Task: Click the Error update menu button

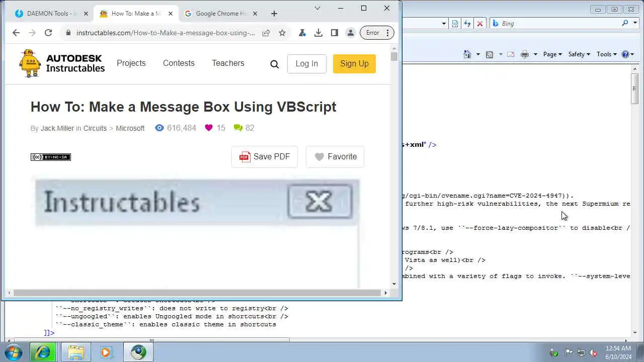Action: coord(377,33)
